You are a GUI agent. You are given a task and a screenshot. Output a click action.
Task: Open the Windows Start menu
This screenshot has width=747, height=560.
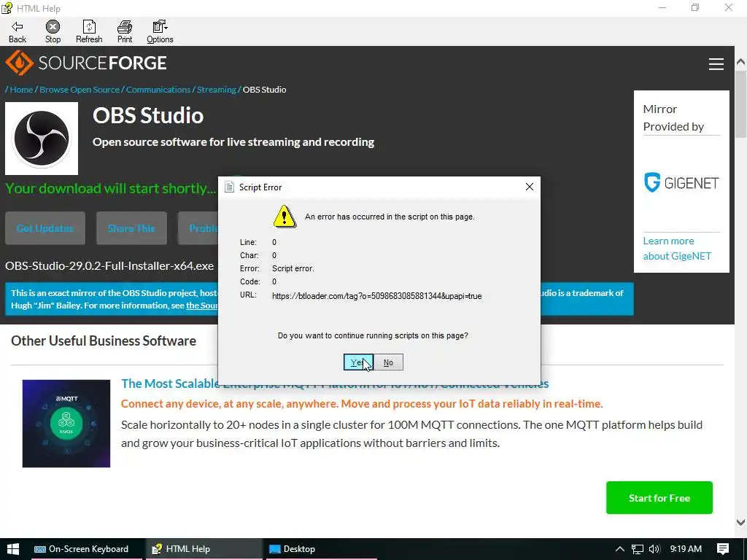[13, 549]
